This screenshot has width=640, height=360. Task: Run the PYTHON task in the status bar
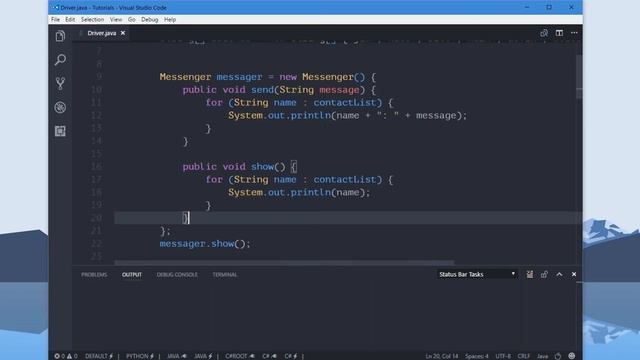click(140, 356)
